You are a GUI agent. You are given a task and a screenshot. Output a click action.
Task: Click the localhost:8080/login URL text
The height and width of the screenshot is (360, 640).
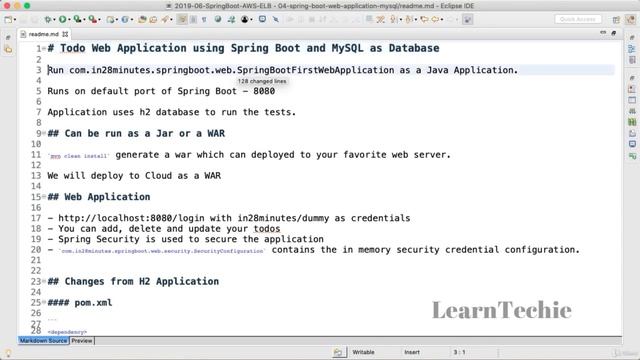(132, 218)
